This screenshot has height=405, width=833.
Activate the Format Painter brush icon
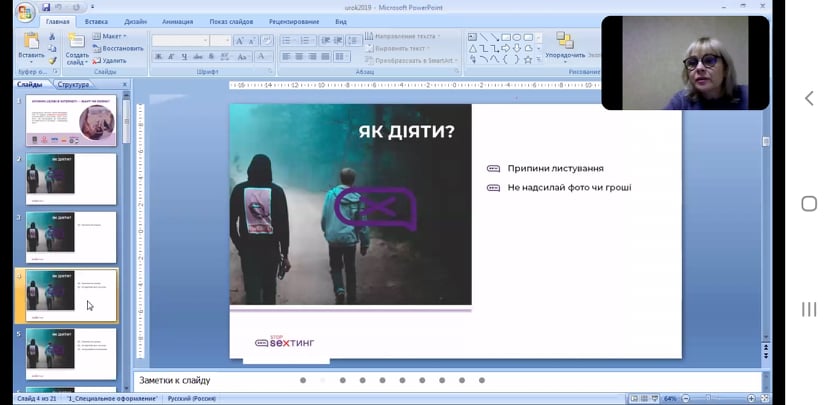click(x=52, y=60)
